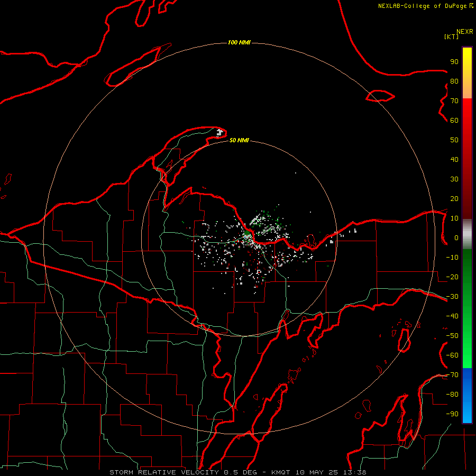Screen dimensions: 476x476
Task: Click the KMQT 10 MAY 25 13:38 timestamp text
Action: click(319, 472)
